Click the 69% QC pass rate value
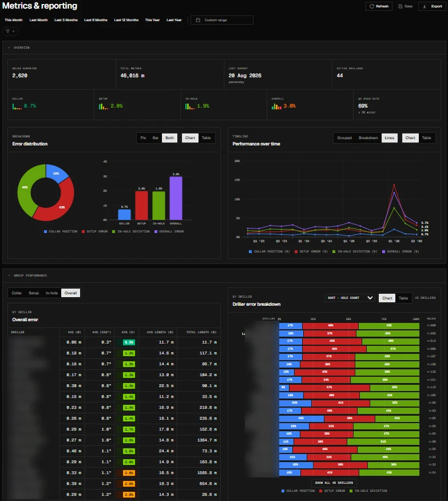This screenshot has width=448, height=501. click(363, 106)
